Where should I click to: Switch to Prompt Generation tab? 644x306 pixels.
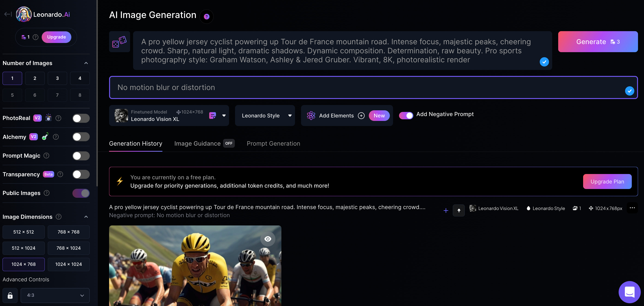pyautogui.click(x=273, y=144)
